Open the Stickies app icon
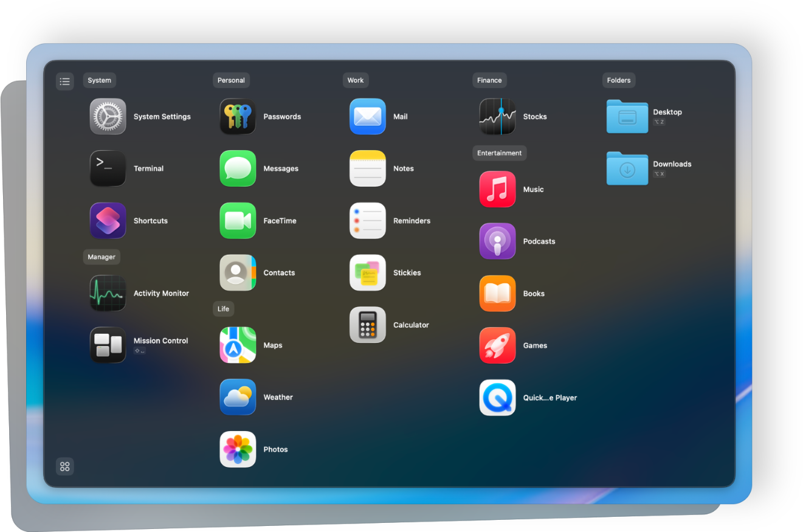This screenshot has width=803, height=532. click(368, 273)
